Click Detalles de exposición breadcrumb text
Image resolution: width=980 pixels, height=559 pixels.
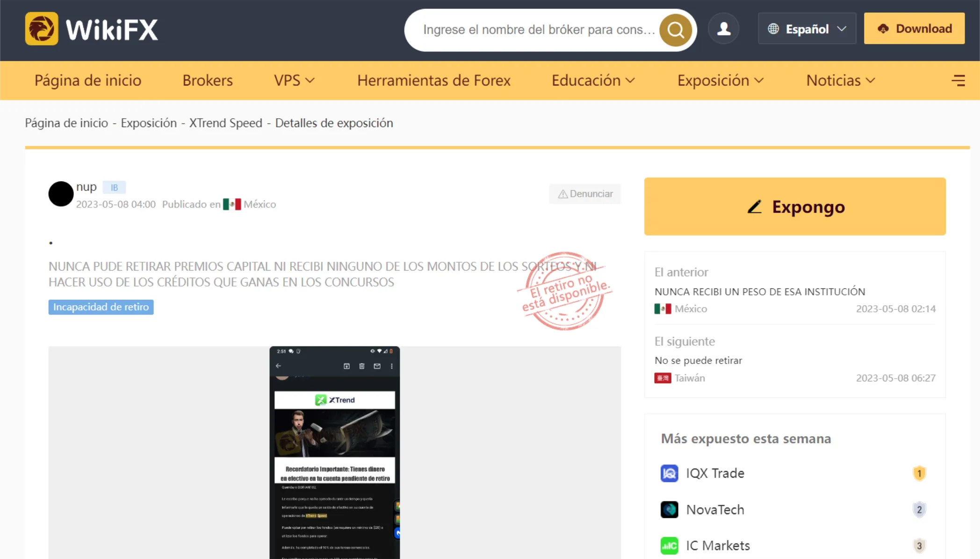tap(334, 123)
